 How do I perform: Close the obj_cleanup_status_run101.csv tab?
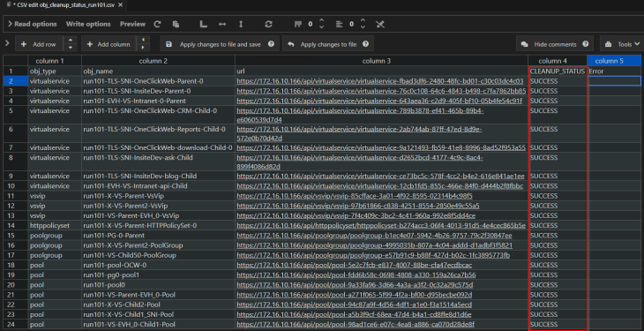(120, 5)
